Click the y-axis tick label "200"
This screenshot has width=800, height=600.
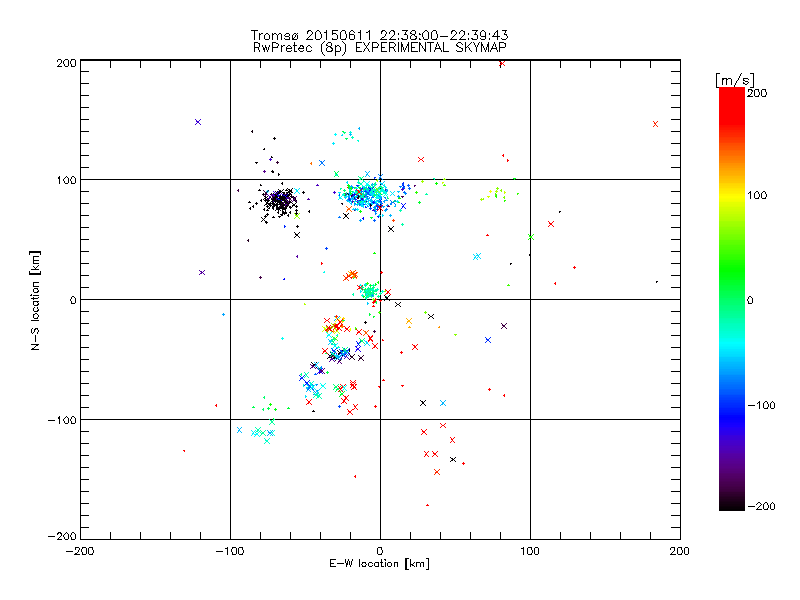coord(66,63)
